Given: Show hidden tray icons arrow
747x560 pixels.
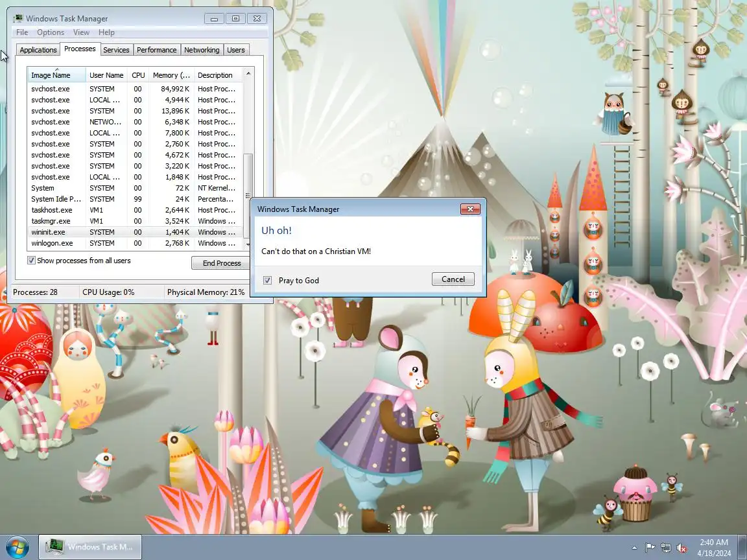Looking at the screenshot, I should (x=634, y=548).
